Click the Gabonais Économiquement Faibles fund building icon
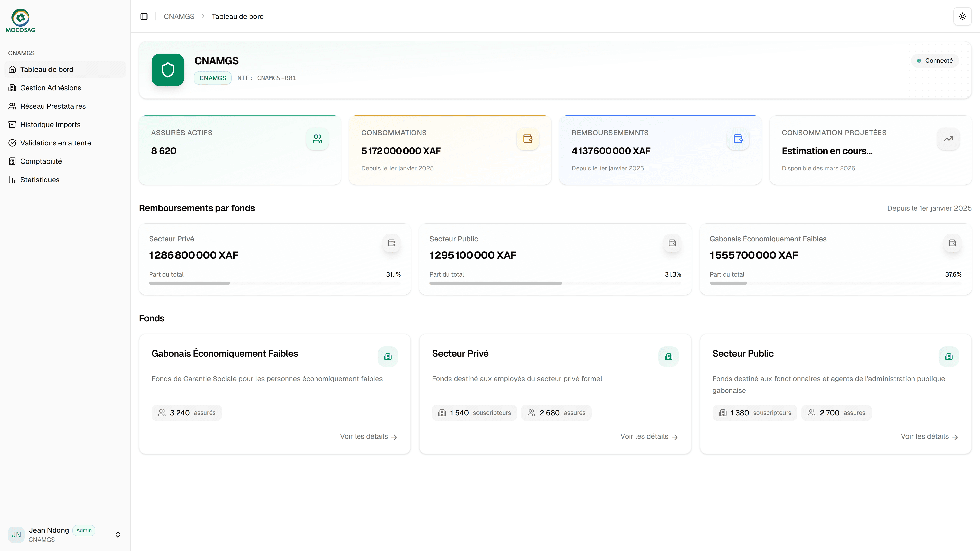This screenshot has height=551, width=980. (x=388, y=357)
